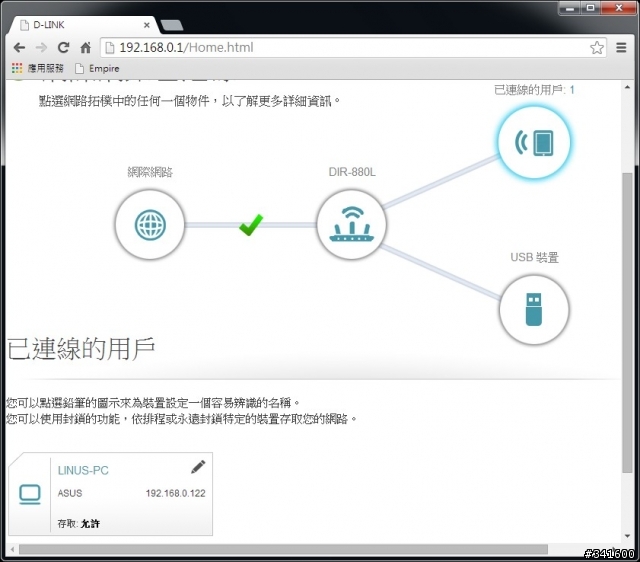
Task: Click the USB 裝置 label
Action: tap(534, 257)
